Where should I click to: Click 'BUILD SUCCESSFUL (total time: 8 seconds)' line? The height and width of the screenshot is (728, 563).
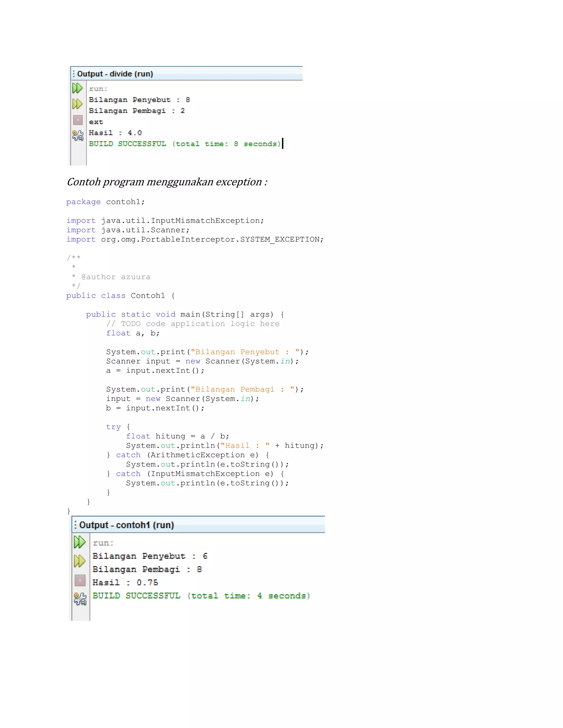pos(185,144)
